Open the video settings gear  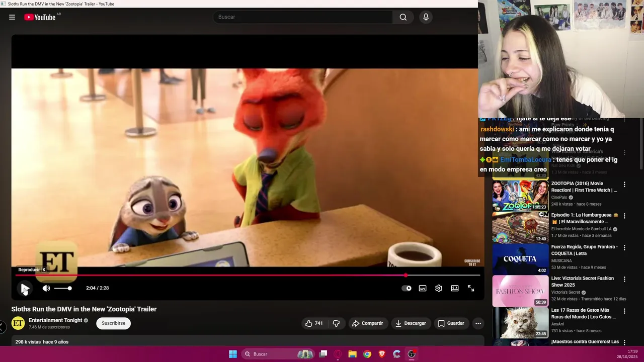pos(439,288)
